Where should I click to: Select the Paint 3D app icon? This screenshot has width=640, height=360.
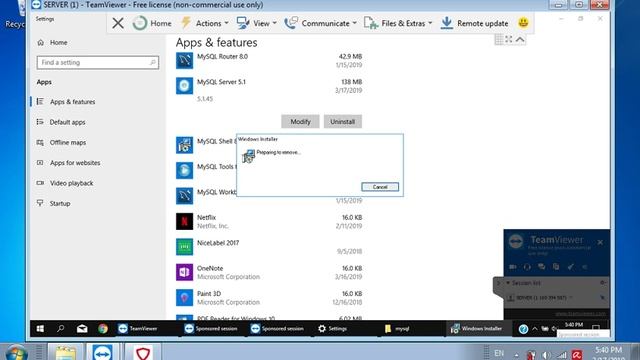tap(184, 298)
